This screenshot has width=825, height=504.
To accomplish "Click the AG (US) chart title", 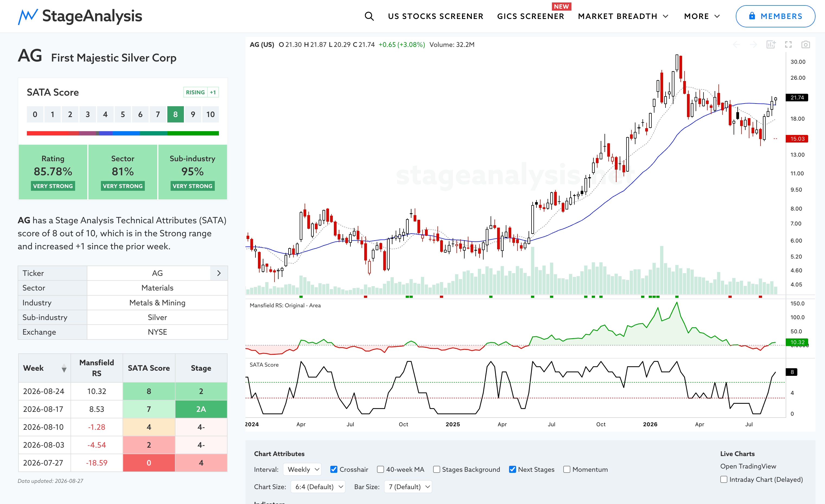I will click(262, 44).
